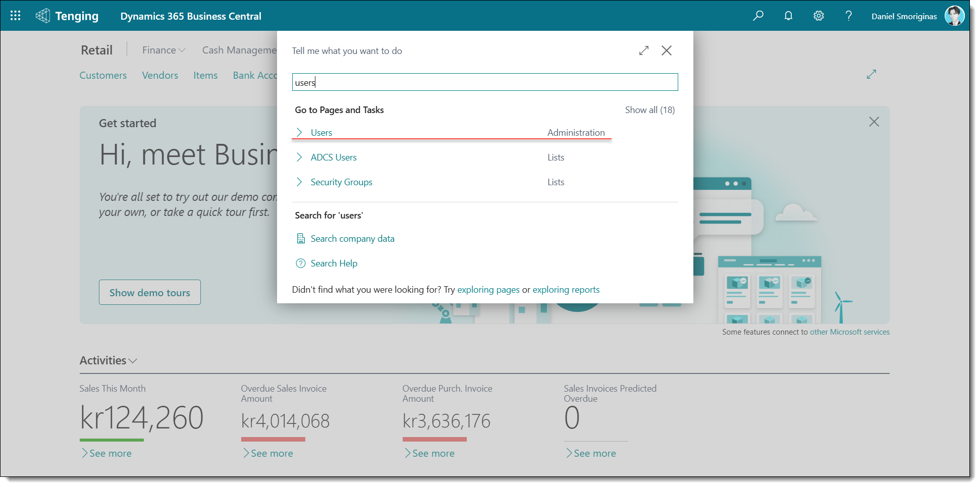See more for Overdue Sales Invoice Amount
The height and width of the screenshot is (487, 980).
point(268,453)
